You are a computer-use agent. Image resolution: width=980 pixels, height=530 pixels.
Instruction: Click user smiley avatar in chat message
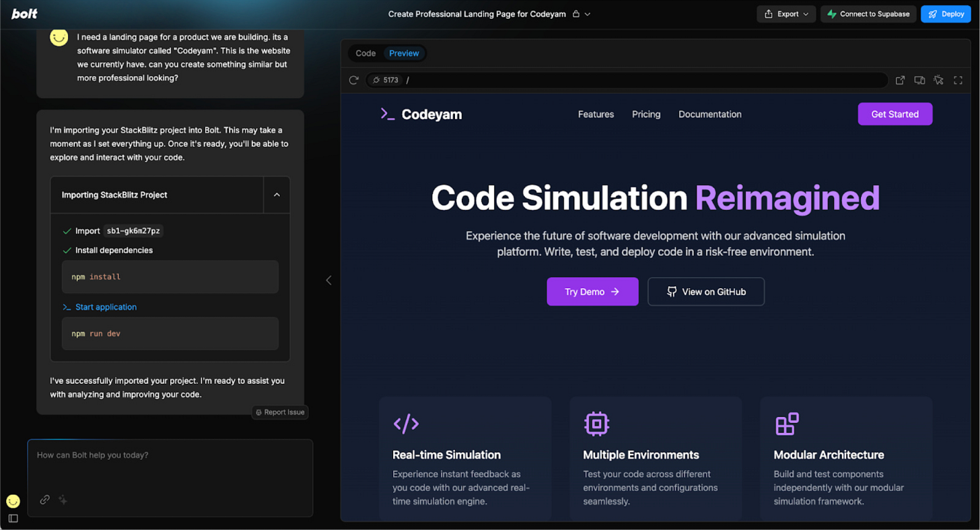click(x=59, y=38)
